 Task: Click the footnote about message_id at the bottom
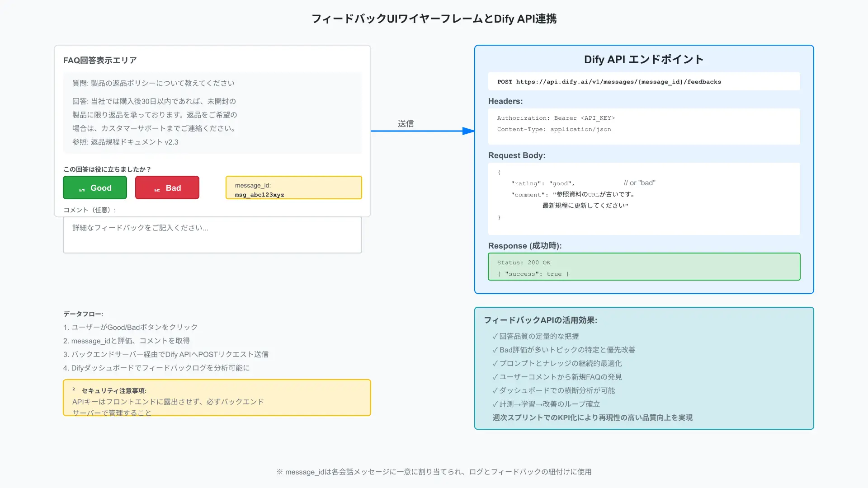(434, 472)
